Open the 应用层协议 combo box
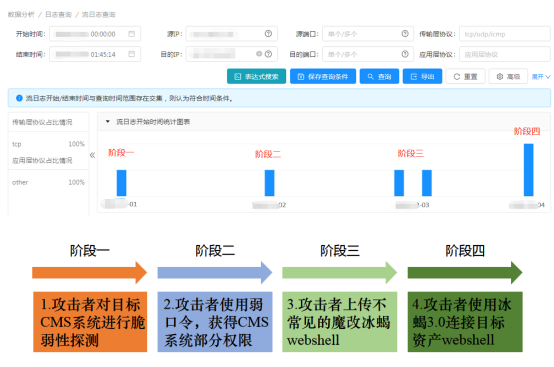The height and width of the screenshot is (367, 554). [x=505, y=54]
